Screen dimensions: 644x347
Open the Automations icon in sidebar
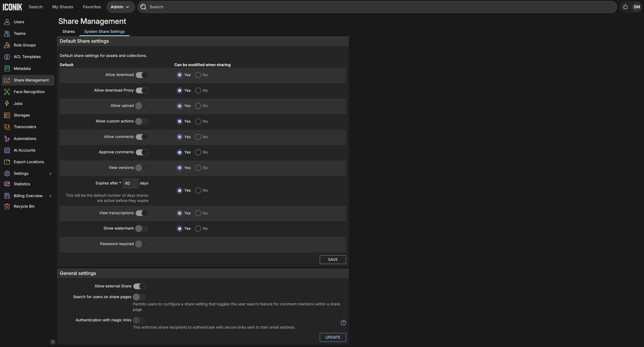pos(7,138)
